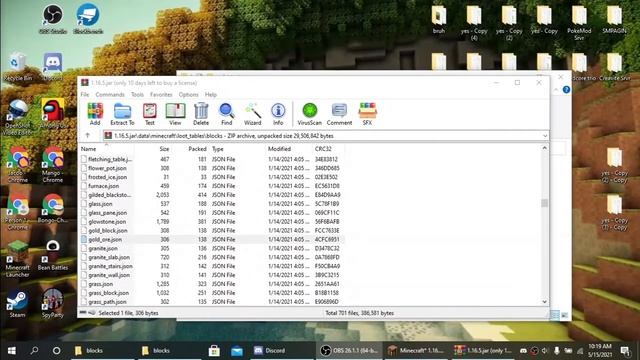The width and height of the screenshot is (640, 360).
Task: Open the taskbar volume speaker icon
Action: [x=545, y=351]
